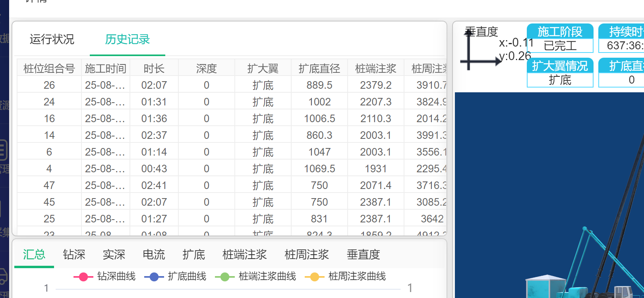The image size is (644, 298).
Task: Switch to the 运行状况 tab
Action: (52, 39)
